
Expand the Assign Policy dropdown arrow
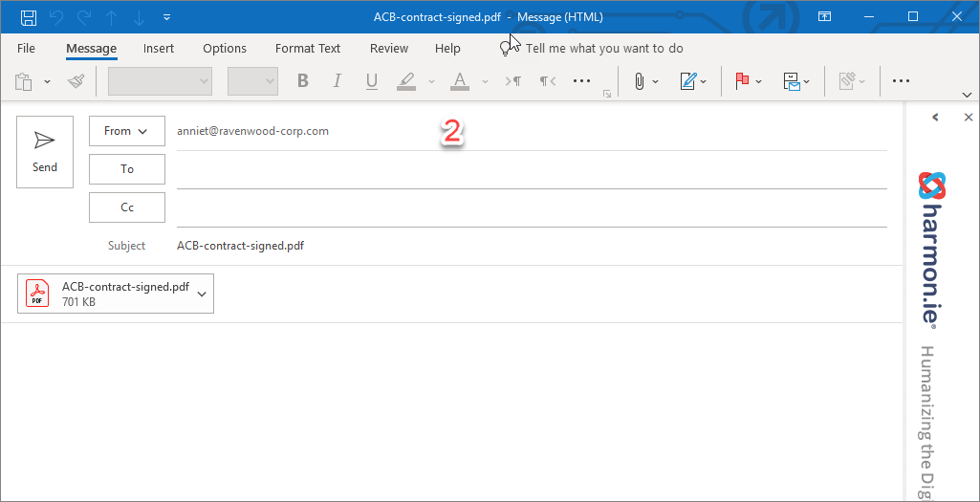[807, 81]
